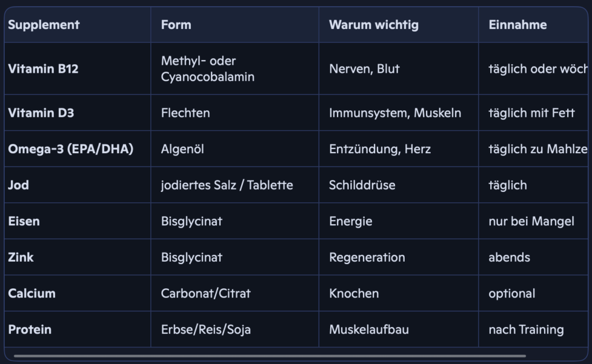This screenshot has height=364, width=592.
Task: Click the Algenöl form cell
Action: pos(182,149)
